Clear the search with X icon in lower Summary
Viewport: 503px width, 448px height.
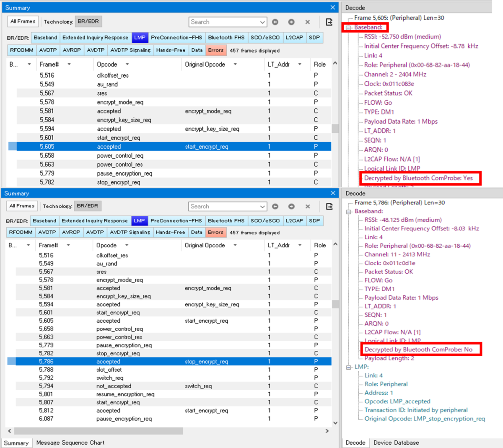click(308, 206)
